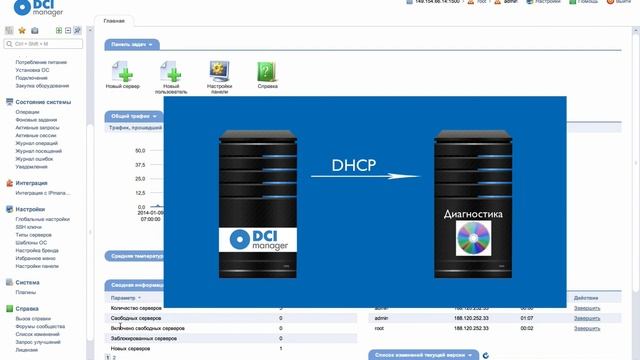Click the briefcase icon in sidebar toolbar
Viewport: 640px width, 360px height.
click(x=35, y=30)
